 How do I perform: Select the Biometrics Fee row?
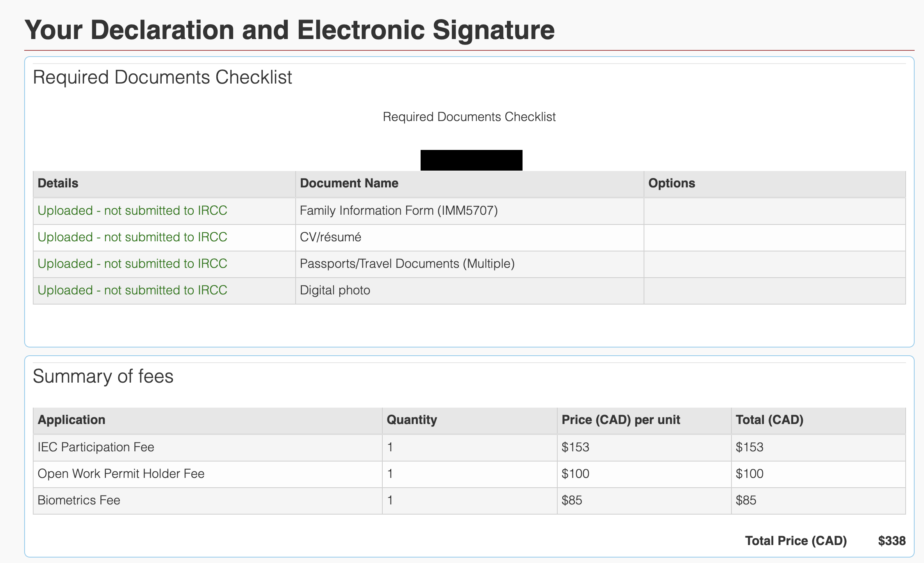click(x=469, y=501)
